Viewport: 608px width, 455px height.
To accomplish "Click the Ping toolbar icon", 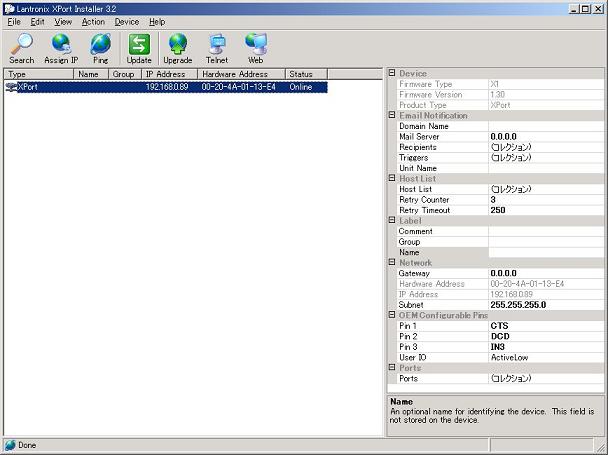I will click(x=100, y=48).
